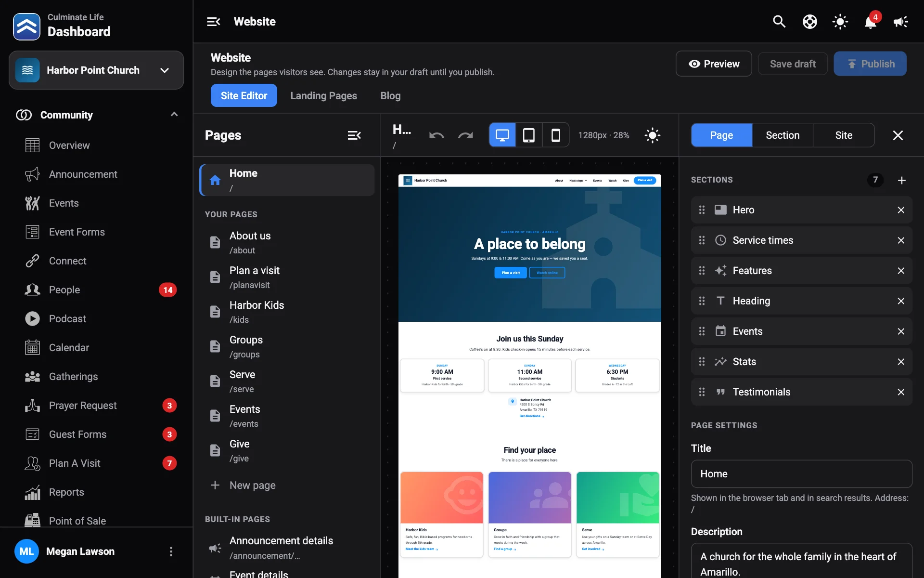Remove the Hero section
This screenshot has width=924, height=578.
[x=901, y=210]
